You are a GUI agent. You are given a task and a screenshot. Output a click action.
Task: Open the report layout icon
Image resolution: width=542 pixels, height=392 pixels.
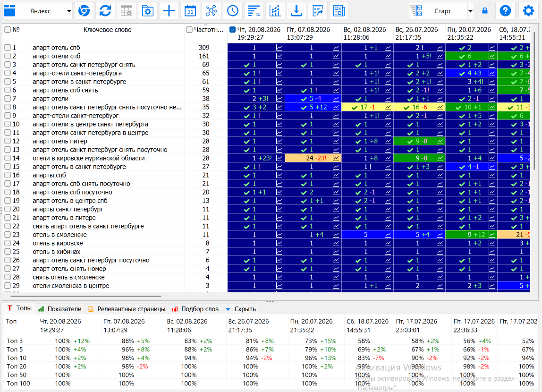[339, 11]
